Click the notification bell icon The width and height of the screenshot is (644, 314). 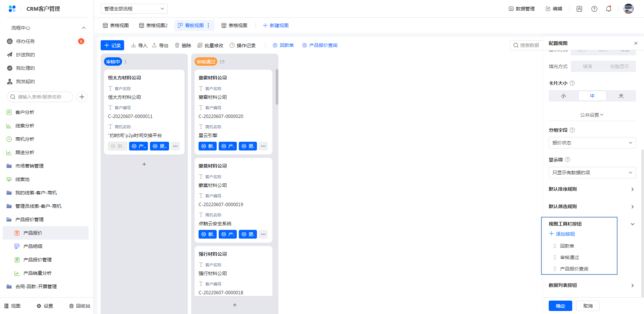(x=608, y=9)
